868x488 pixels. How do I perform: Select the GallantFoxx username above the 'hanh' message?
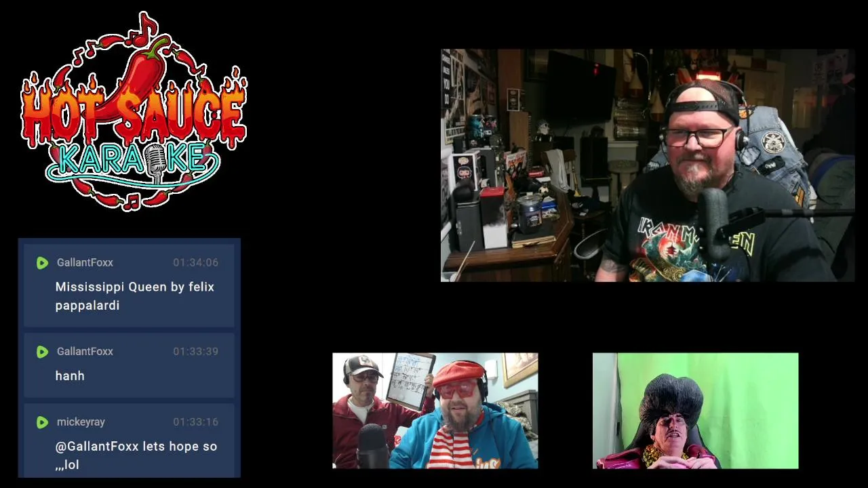[85, 351]
